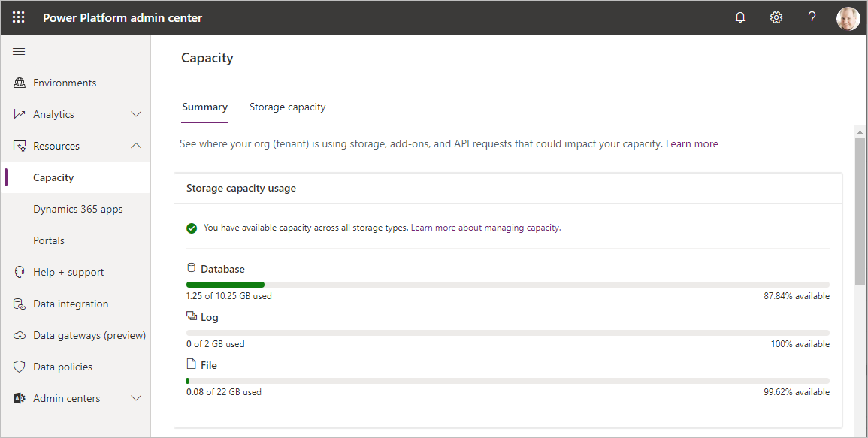
Task: Expand the Admin centers section
Action: (136, 398)
